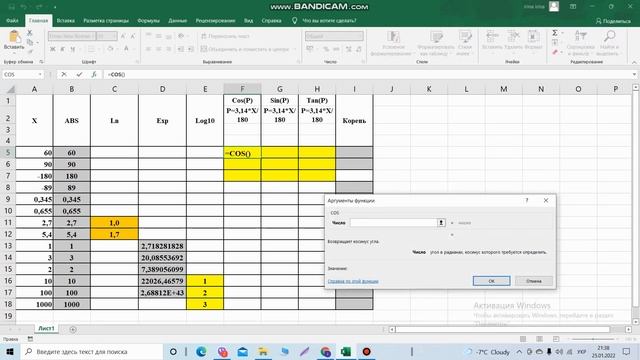Open Clipboard group dialog launcher

tap(41, 62)
